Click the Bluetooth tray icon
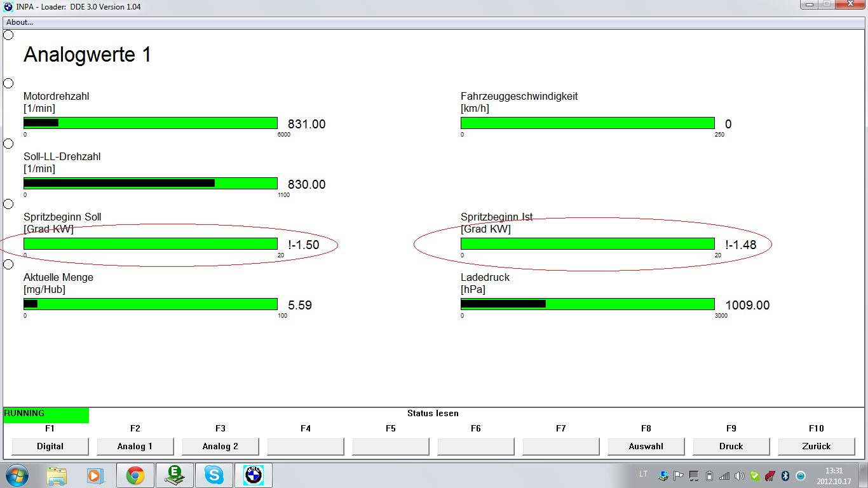Viewport: 868px width, 488px height. tap(785, 475)
